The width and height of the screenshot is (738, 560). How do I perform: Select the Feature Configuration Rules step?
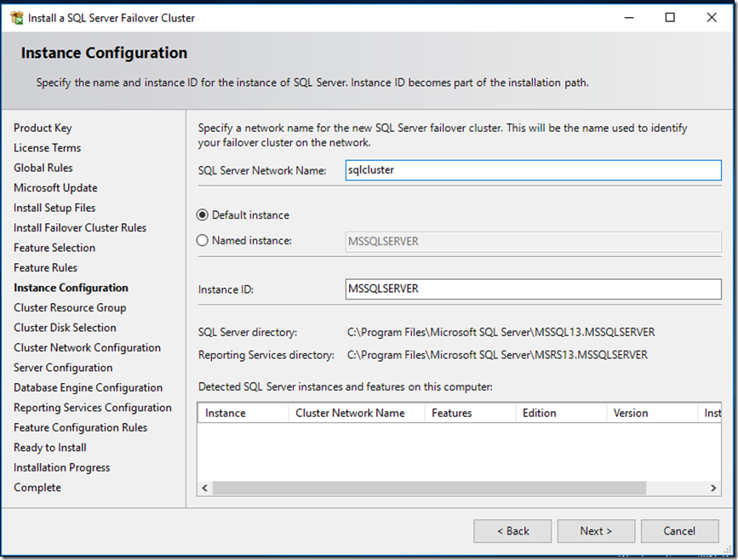pyautogui.click(x=81, y=428)
